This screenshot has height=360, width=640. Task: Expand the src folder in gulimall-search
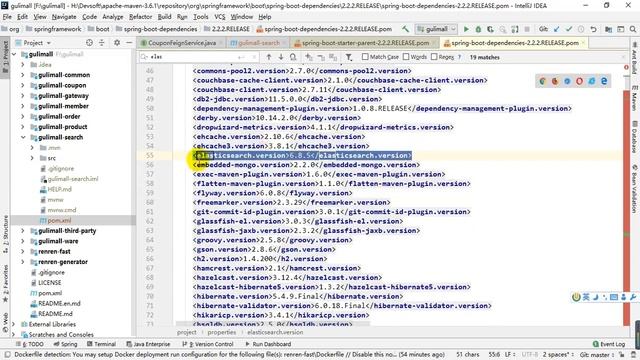[32, 158]
